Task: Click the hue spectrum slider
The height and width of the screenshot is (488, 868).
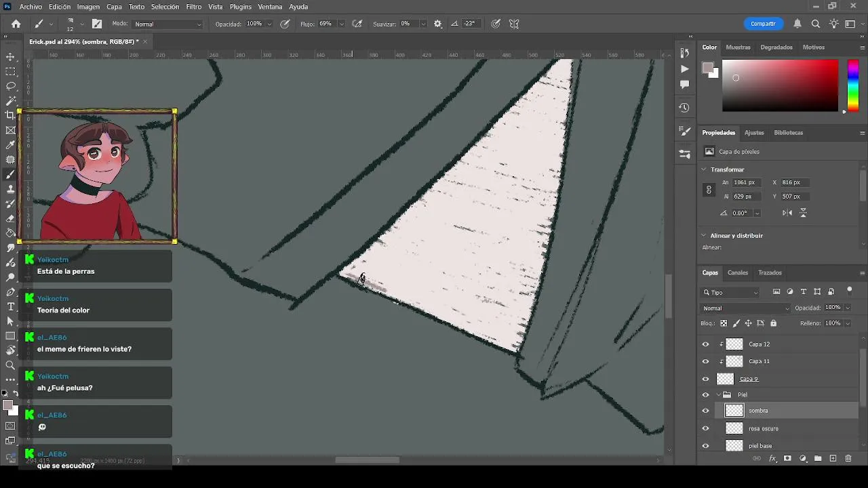Action: coord(853,85)
